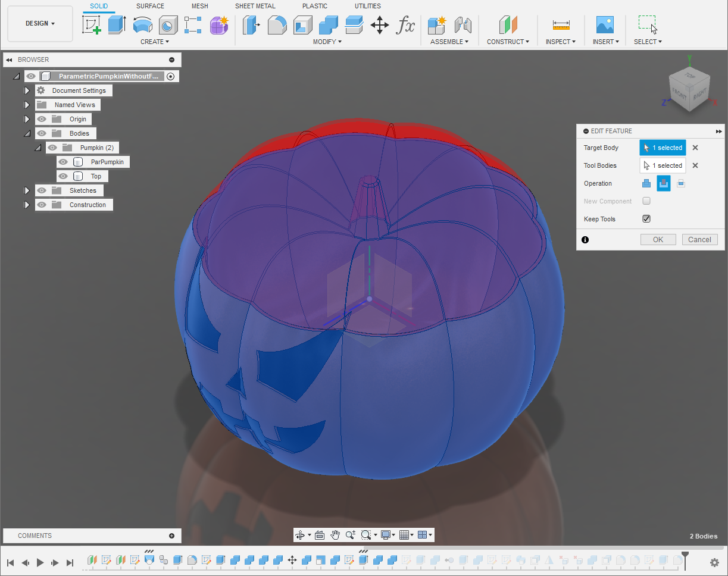Expand the Sketches node
Image resolution: width=728 pixels, height=576 pixels.
click(27, 190)
